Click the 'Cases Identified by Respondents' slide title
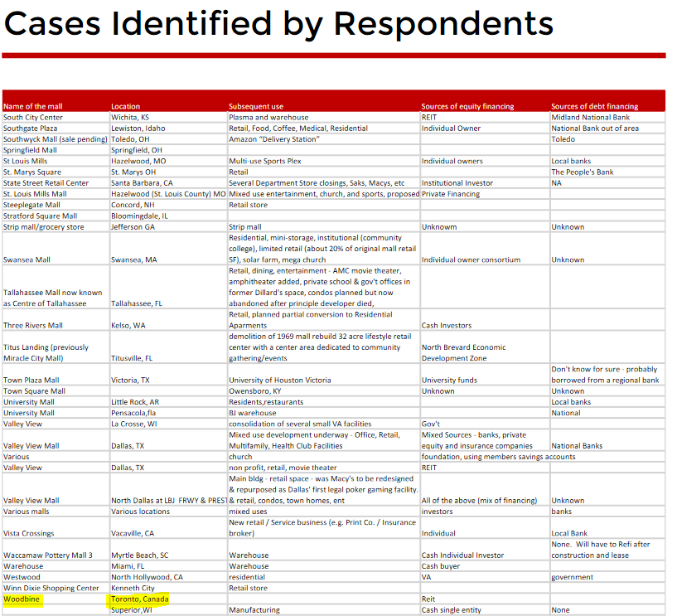This screenshot has width=677, height=616. pos(278,23)
